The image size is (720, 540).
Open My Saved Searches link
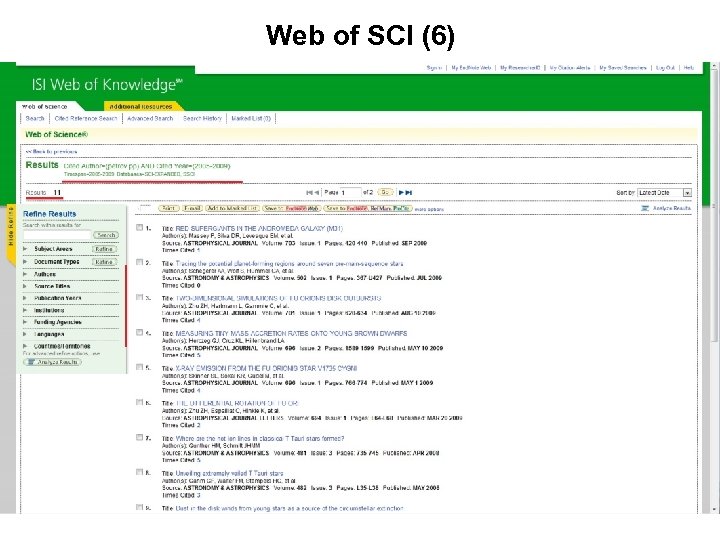[623, 68]
